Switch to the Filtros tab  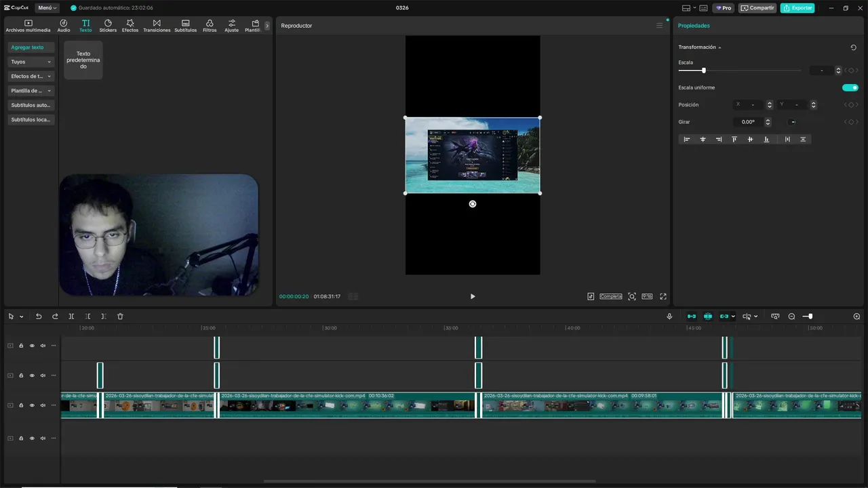(210, 26)
